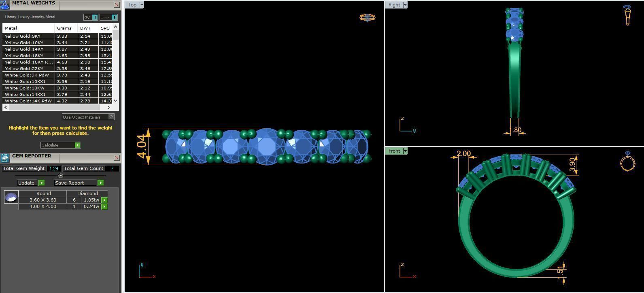This screenshot has width=644, height=293.
Task: Click the Round column header
Action: click(43, 193)
